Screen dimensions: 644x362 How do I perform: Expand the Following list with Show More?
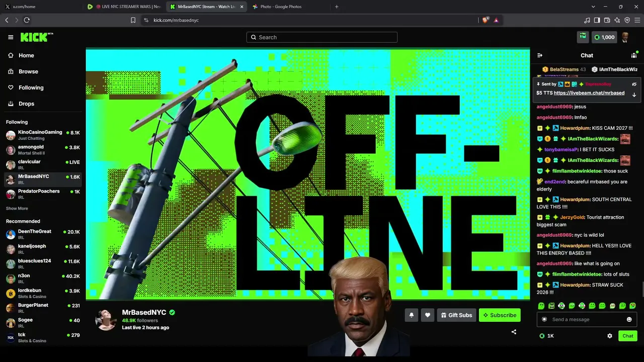click(17, 209)
